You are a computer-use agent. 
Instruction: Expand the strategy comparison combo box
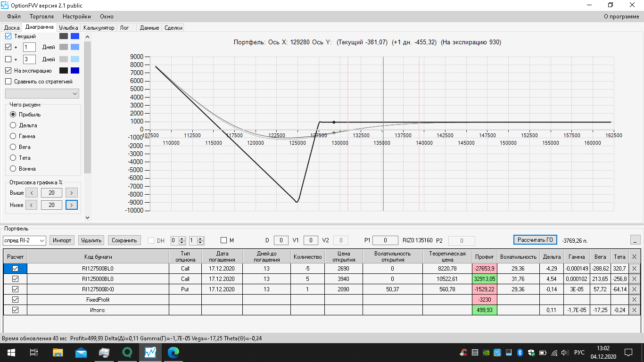click(42, 94)
